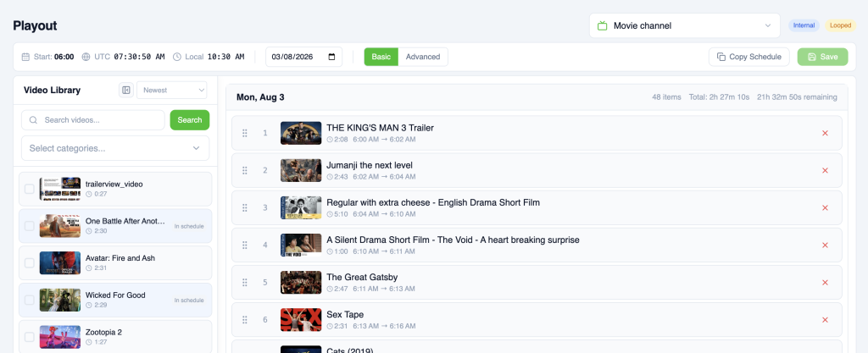Click the Sex Tape thumbnail

click(x=301, y=320)
